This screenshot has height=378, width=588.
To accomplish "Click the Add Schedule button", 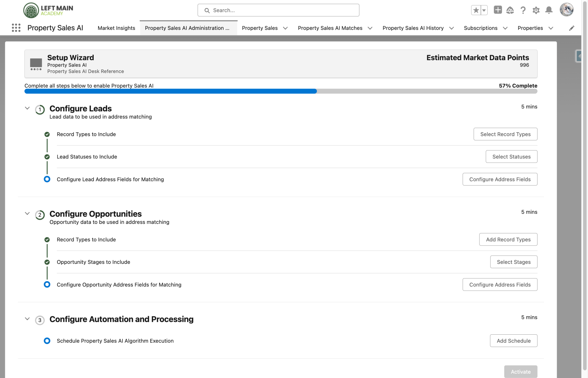I will [513, 341].
